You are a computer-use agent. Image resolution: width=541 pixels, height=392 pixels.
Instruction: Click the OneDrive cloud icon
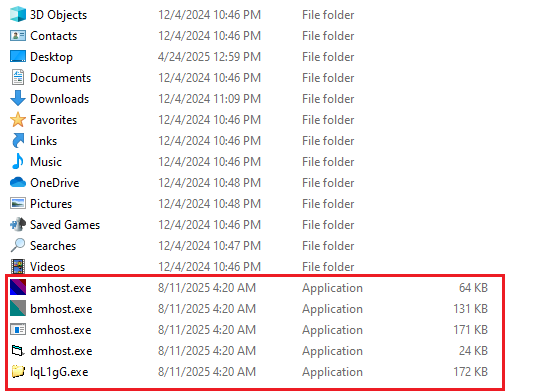(18, 182)
